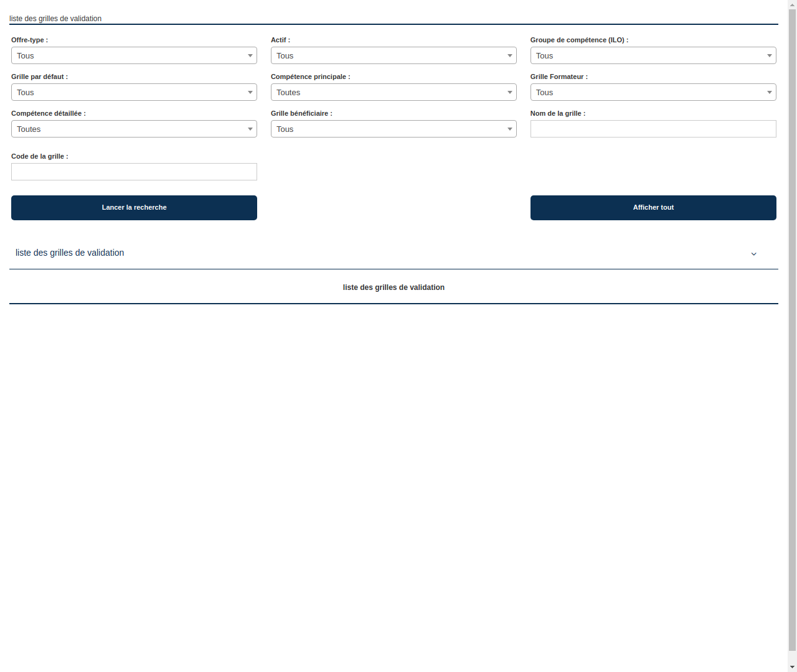The height and width of the screenshot is (672, 797).
Task: Click the arrow icon on the Offre-type selector
Action: (250, 55)
